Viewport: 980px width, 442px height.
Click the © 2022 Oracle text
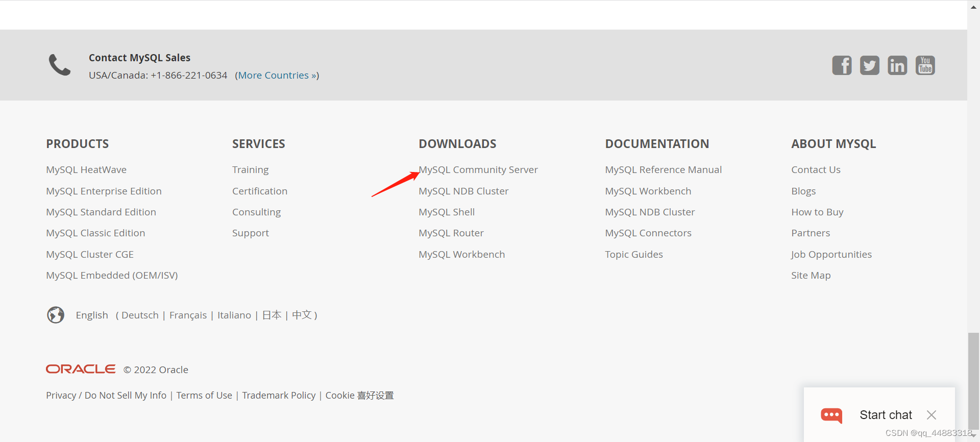(x=156, y=370)
